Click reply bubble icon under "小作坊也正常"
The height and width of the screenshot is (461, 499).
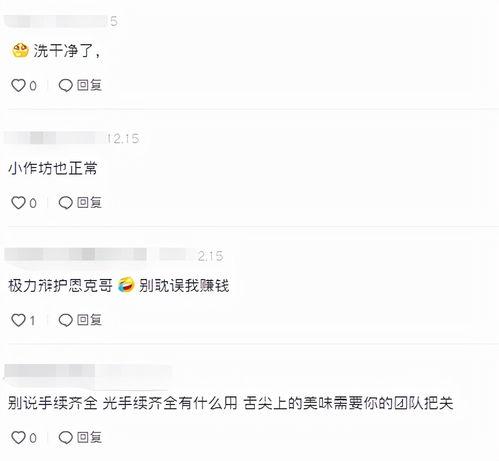point(65,203)
